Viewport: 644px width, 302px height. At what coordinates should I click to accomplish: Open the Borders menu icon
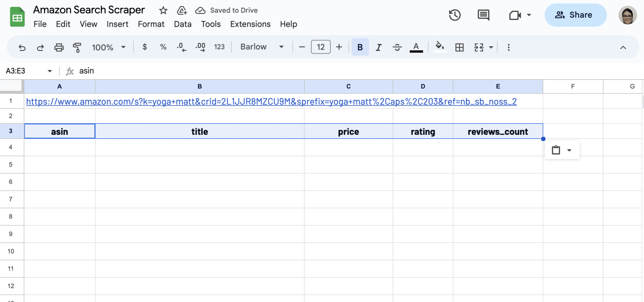460,47
